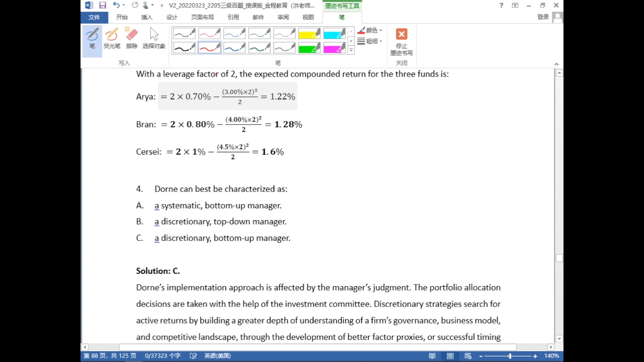Select the Highlighter (荧光笔) tool
The height and width of the screenshot is (362, 644).
112,40
